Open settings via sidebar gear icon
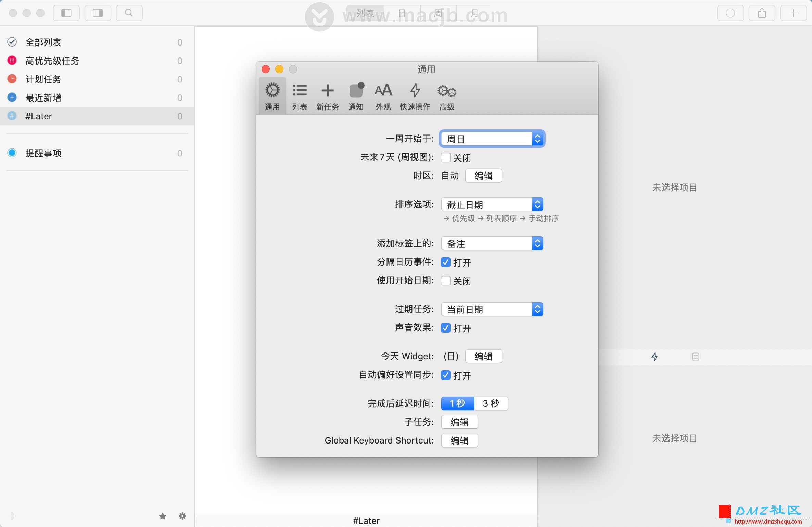This screenshot has width=812, height=527. (x=182, y=516)
